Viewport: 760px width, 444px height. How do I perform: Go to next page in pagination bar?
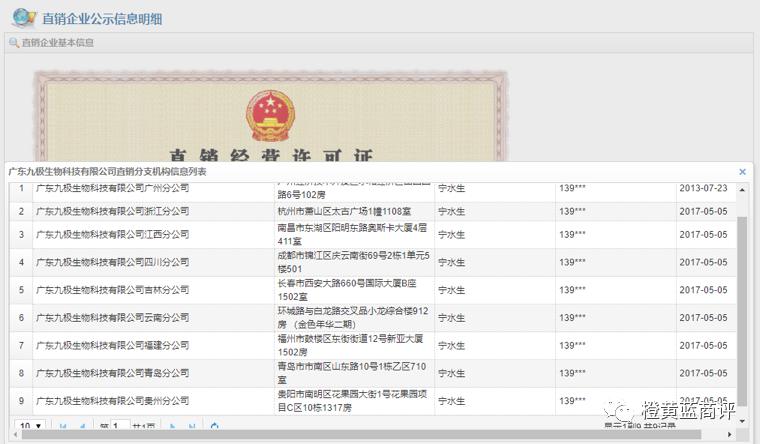[x=173, y=428]
